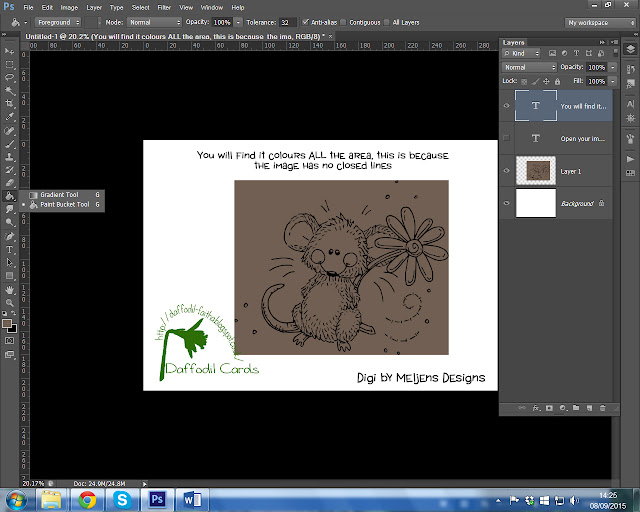Select the Pen tool

pos(9,236)
